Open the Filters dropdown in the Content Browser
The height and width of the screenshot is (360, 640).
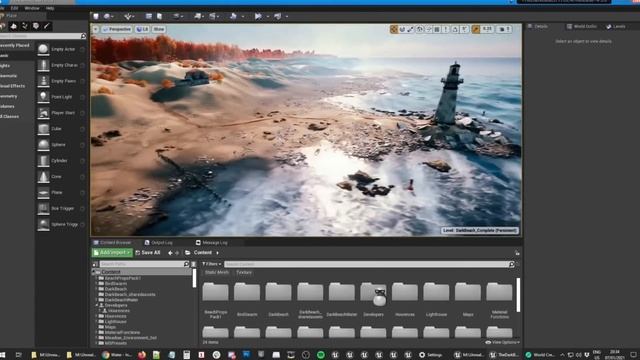(211, 264)
